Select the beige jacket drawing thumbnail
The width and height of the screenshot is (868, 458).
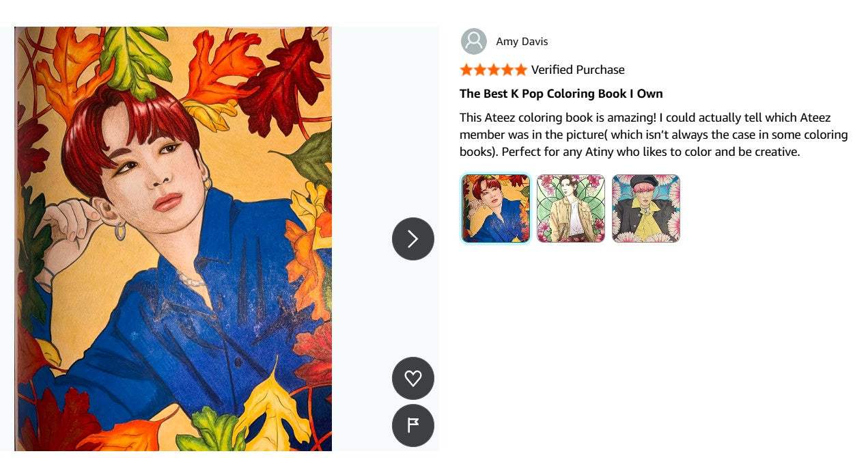[571, 208]
